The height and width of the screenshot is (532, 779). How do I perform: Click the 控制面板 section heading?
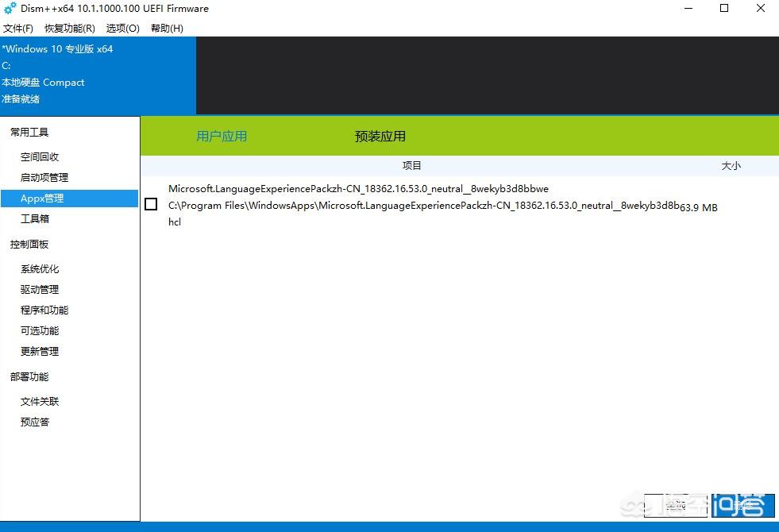coord(29,245)
